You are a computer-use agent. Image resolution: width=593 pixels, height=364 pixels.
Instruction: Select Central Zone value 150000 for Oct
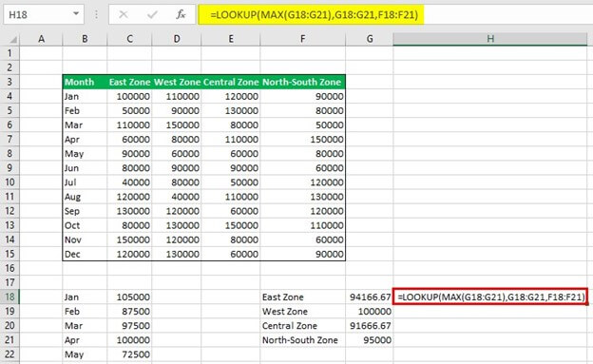coord(231,225)
